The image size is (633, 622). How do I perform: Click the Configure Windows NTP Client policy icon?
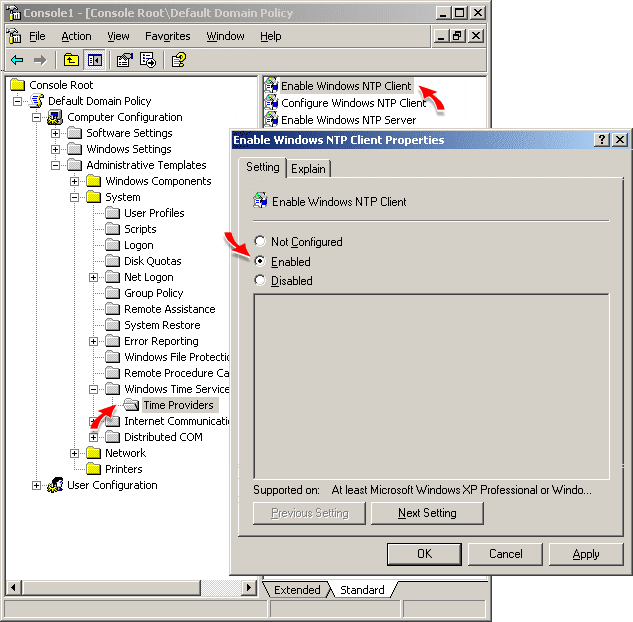tap(271, 103)
